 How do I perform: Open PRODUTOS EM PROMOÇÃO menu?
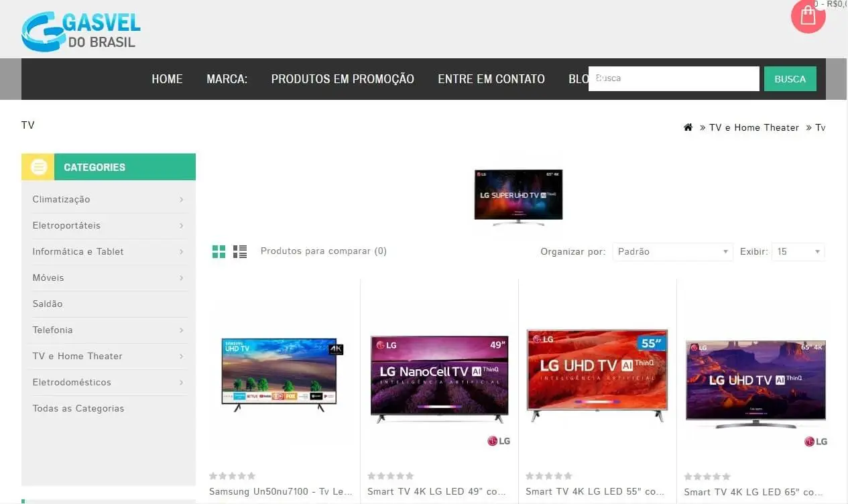[x=343, y=79]
